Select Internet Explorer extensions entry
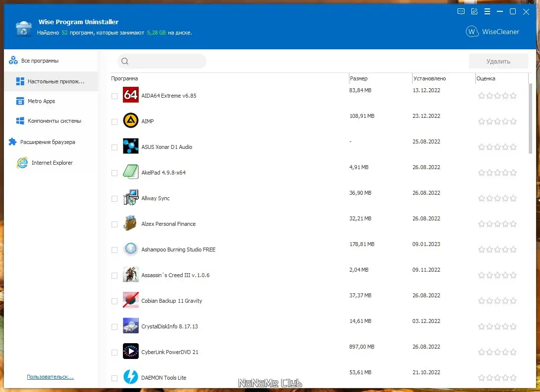 coord(51,162)
